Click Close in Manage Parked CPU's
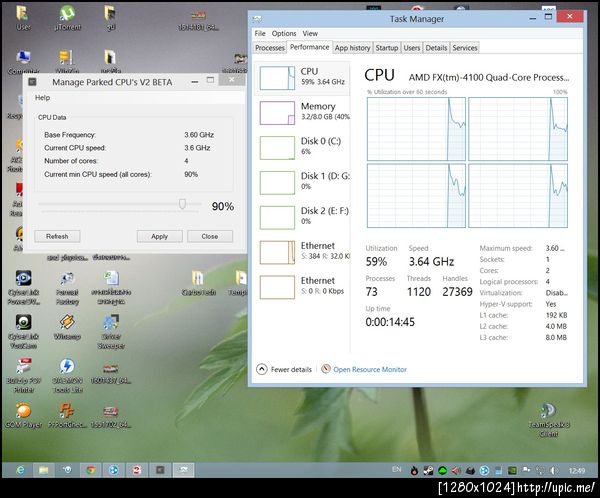The height and width of the screenshot is (498, 600). point(210,237)
